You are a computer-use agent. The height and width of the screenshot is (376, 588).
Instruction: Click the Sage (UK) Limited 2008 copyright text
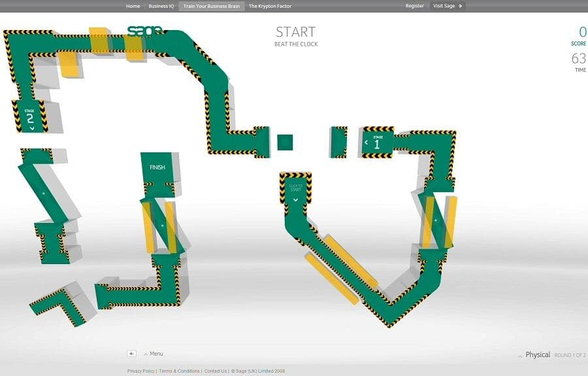click(x=258, y=371)
